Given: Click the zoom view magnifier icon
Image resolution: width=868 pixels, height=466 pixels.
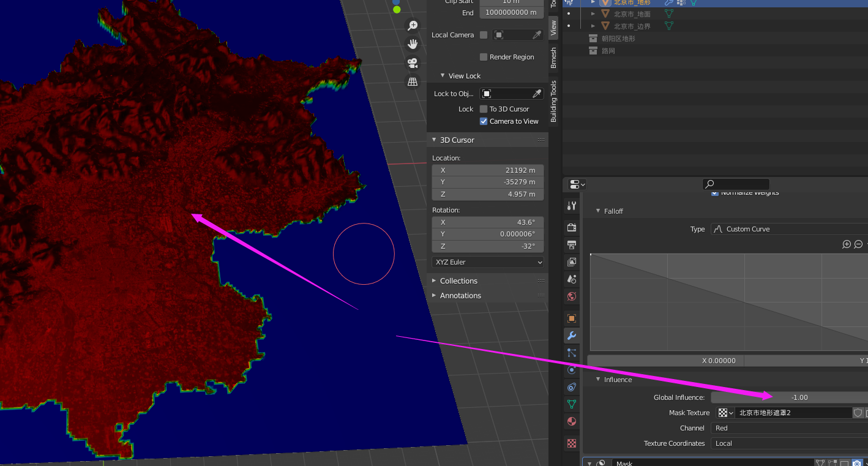Looking at the screenshot, I should (x=413, y=26).
